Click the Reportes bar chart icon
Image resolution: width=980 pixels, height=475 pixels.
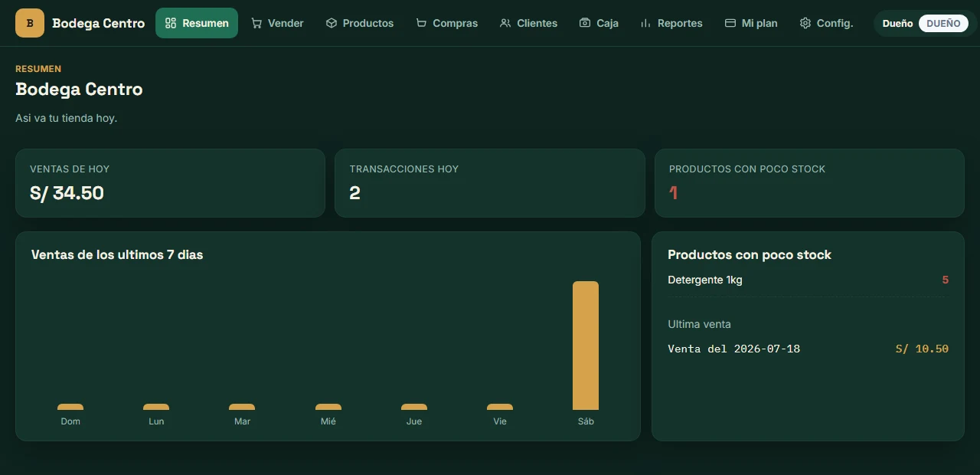point(646,23)
